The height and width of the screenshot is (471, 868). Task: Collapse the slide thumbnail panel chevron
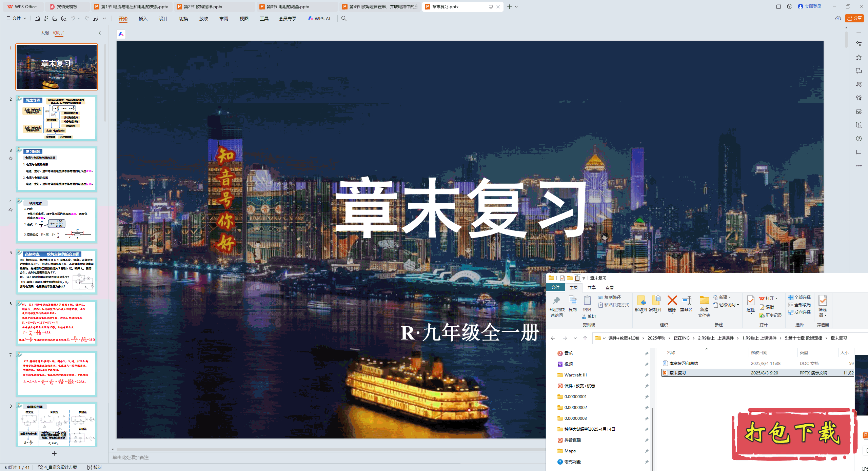(x=100, y=33)
